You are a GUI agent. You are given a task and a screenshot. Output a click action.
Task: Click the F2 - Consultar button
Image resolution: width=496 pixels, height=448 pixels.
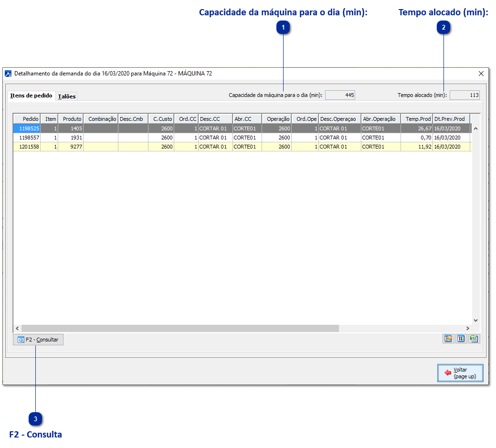38,340
